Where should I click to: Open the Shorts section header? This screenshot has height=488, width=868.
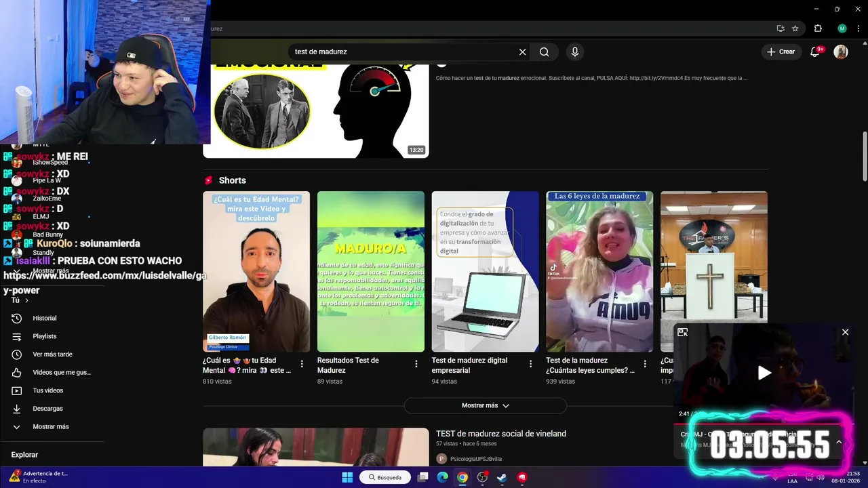tap(232, 180)
